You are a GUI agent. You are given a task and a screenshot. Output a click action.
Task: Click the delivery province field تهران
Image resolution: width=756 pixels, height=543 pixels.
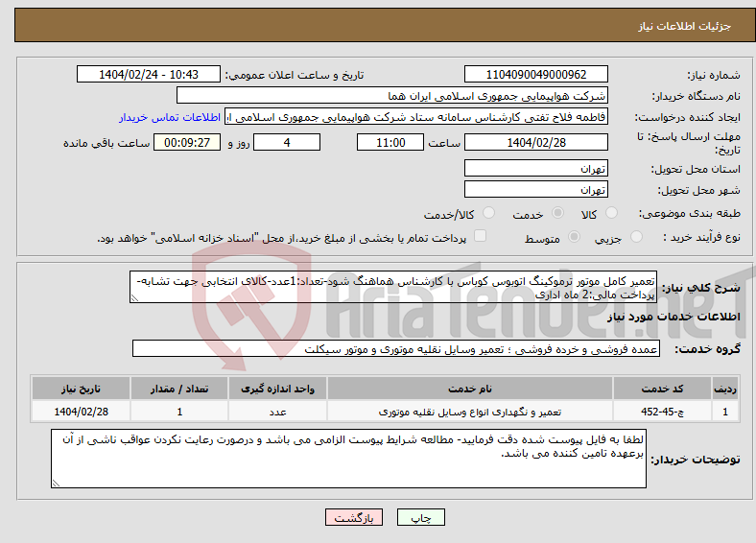tap(536, 168)
